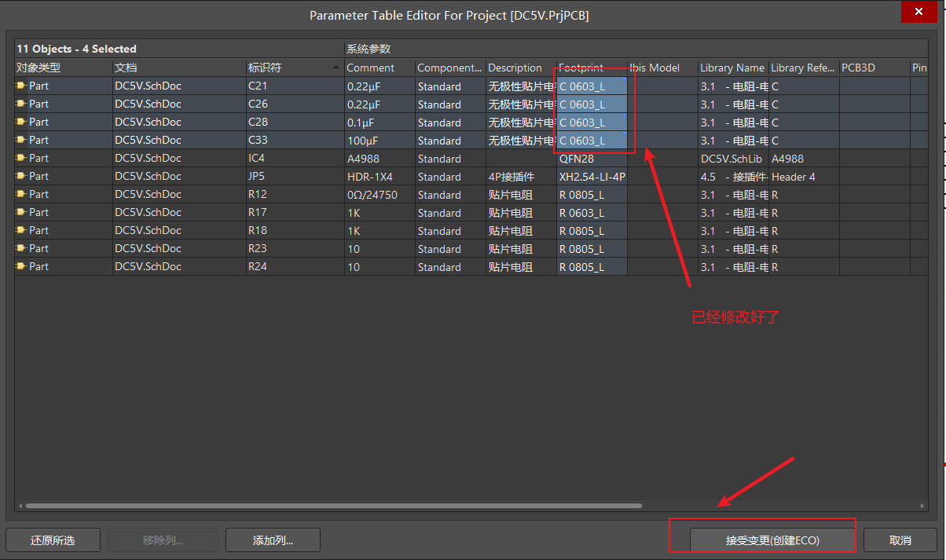946x560 pixels.
Task: Click the Library Reference column header
Action: click(804, 68)
